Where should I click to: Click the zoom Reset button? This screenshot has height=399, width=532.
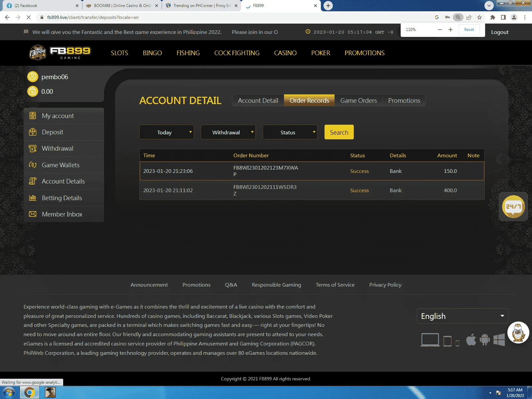pyautogui.click(x=469, y=30)
